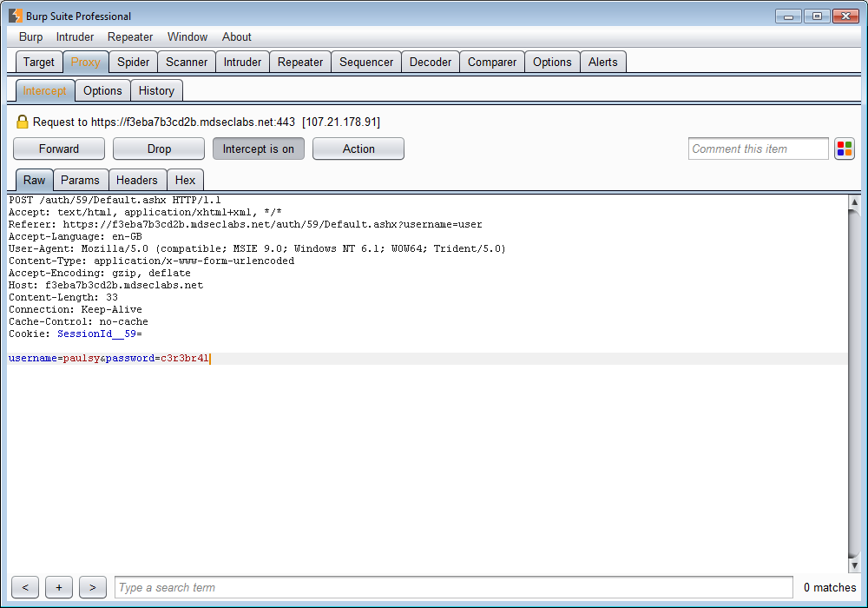Select the Proxy tab
This screenshot has height=608, width=868.
(x=86, y=62)
